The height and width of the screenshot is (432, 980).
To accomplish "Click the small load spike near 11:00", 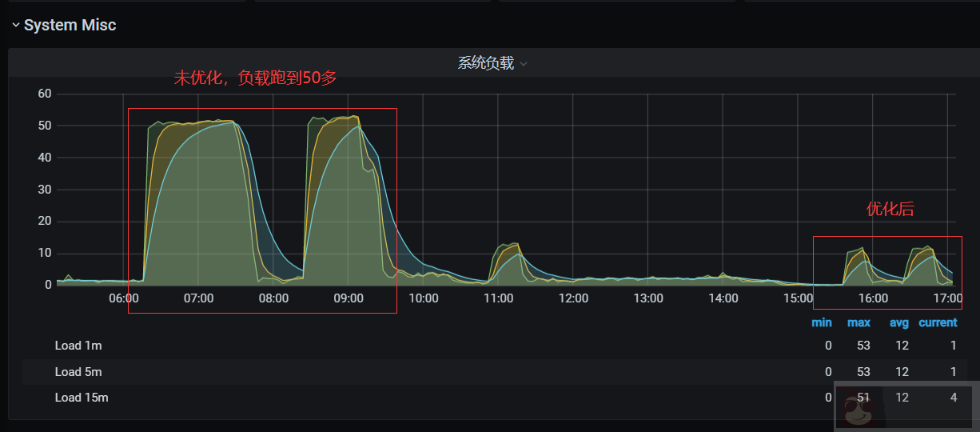I will click(x=508, y=245).
